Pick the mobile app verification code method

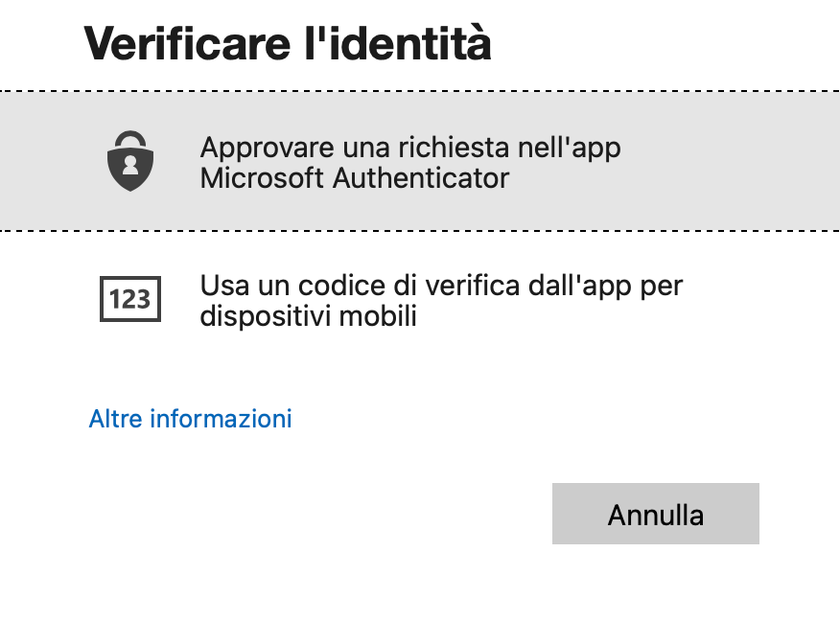(x=420, y=300)
